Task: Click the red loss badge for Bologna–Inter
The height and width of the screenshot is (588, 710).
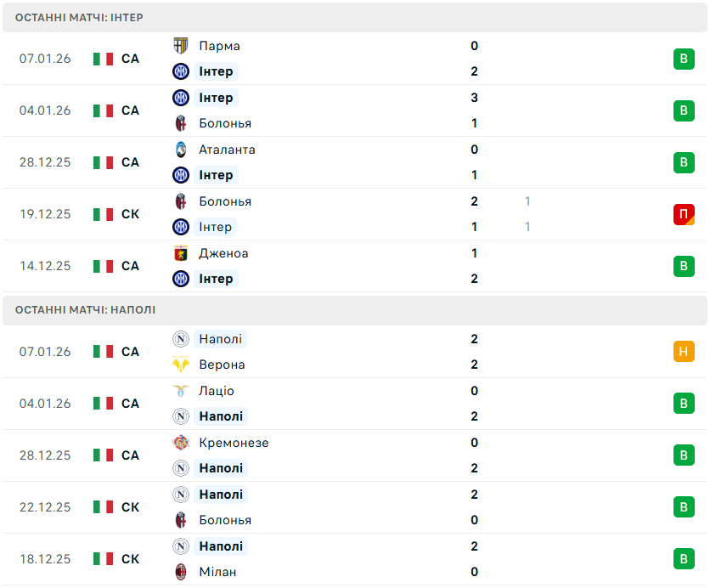Action: pos(684,214)
